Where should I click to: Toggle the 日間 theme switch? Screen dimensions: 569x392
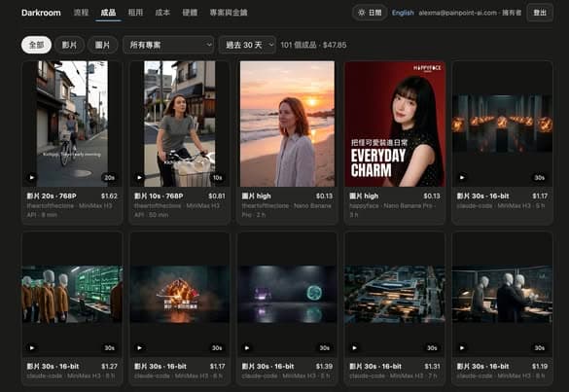click(x=370, y=13)
